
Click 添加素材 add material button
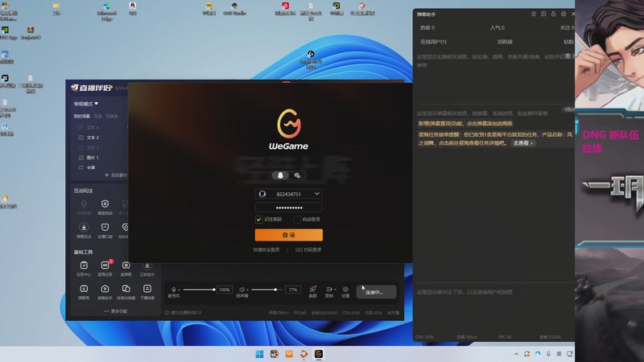116,175
